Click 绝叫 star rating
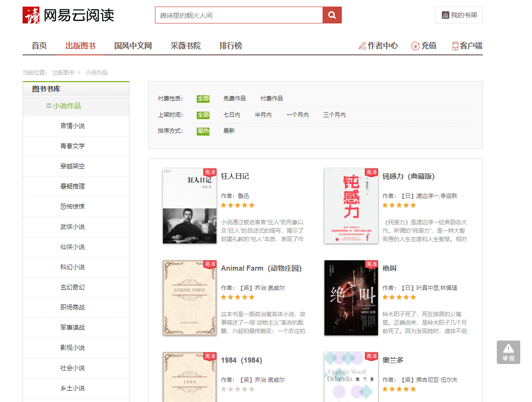The height and width of the screenshot is (402, 532). pyautogui.click(x=399, y=297)
